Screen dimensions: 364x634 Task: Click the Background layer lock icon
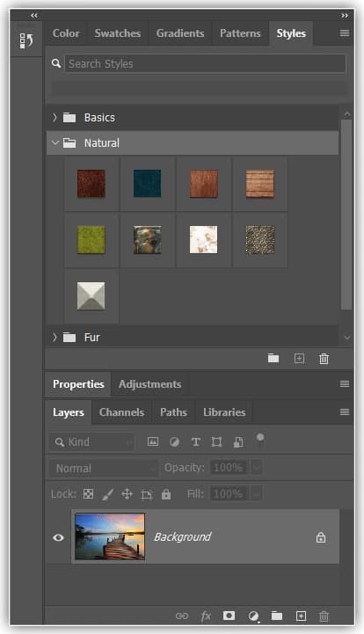pos(321,537)
